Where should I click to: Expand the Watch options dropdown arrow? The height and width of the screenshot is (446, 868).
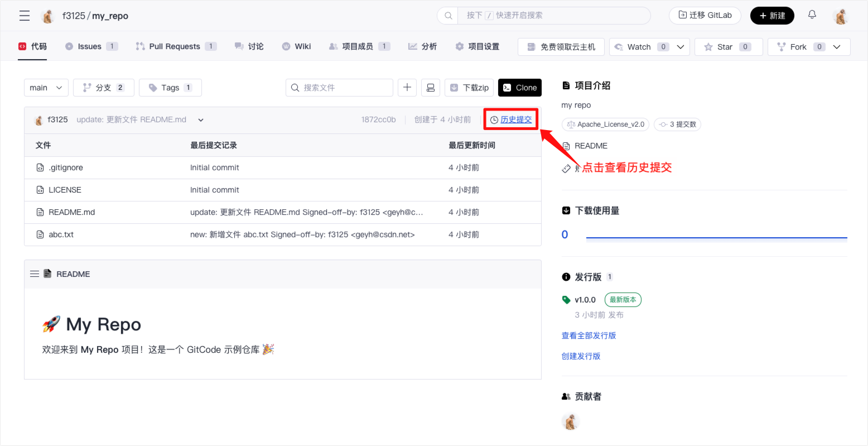pos(680,47)
